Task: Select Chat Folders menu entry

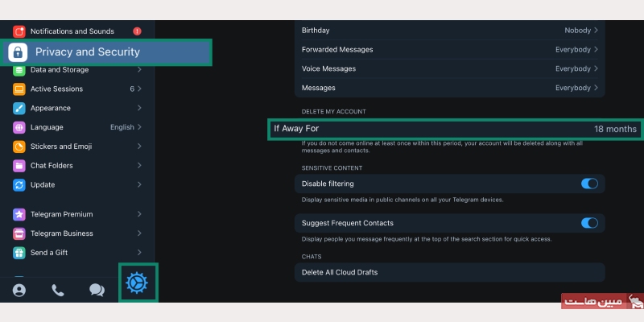Action: 77,166
